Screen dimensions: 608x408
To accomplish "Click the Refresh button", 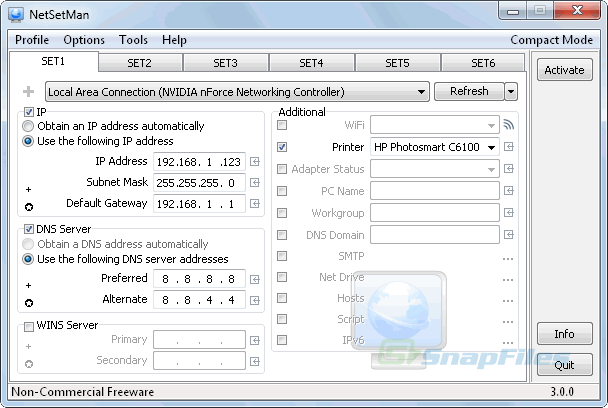I will (x=469, y=92).
